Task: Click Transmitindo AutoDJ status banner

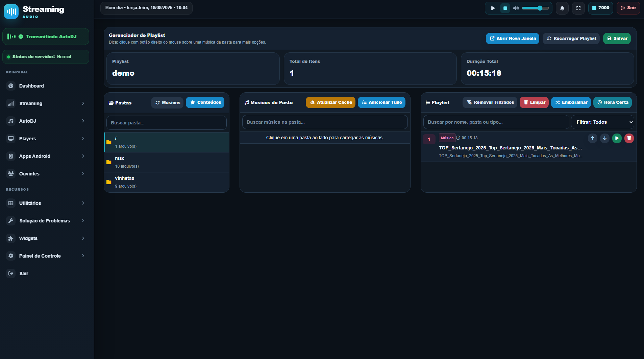Action: [x=46, y=37]
